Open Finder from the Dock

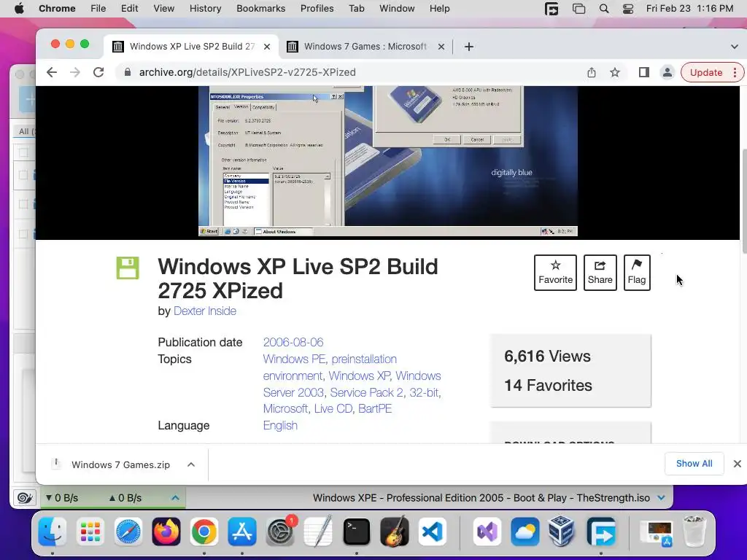(52, 532)
